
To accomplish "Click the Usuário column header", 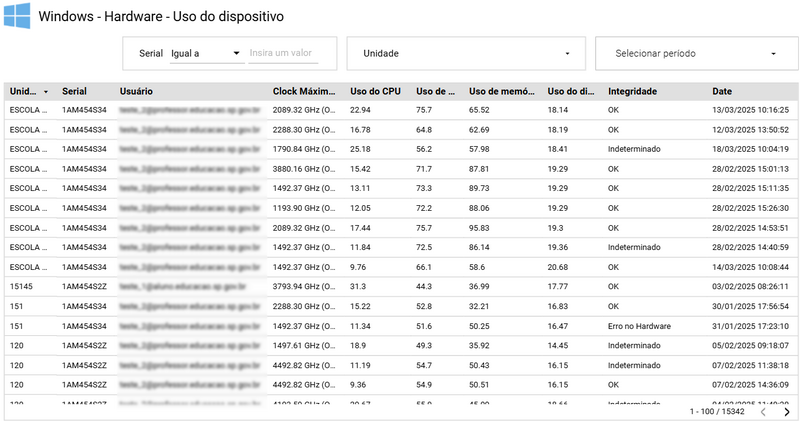I will (x=136, y=91).
